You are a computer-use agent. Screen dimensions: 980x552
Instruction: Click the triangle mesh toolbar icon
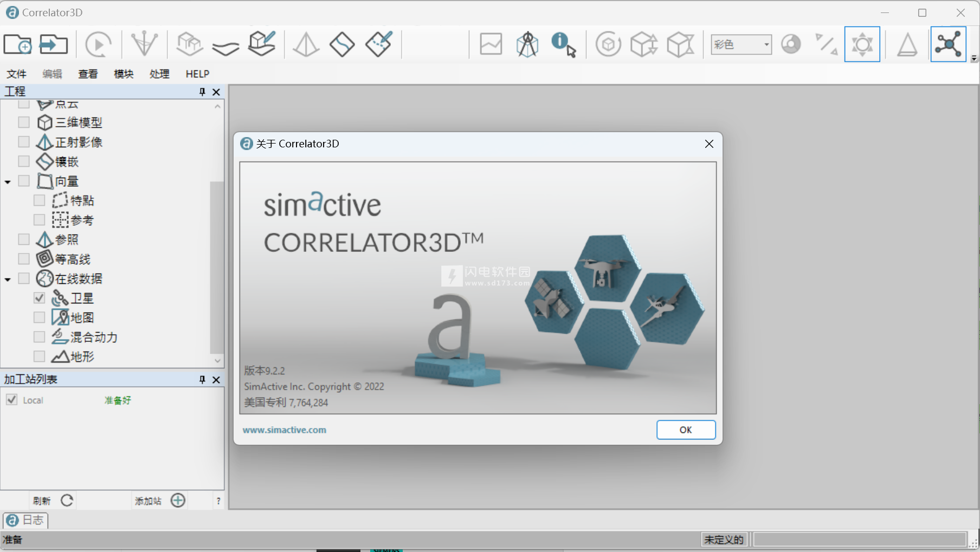coord(907,44)
